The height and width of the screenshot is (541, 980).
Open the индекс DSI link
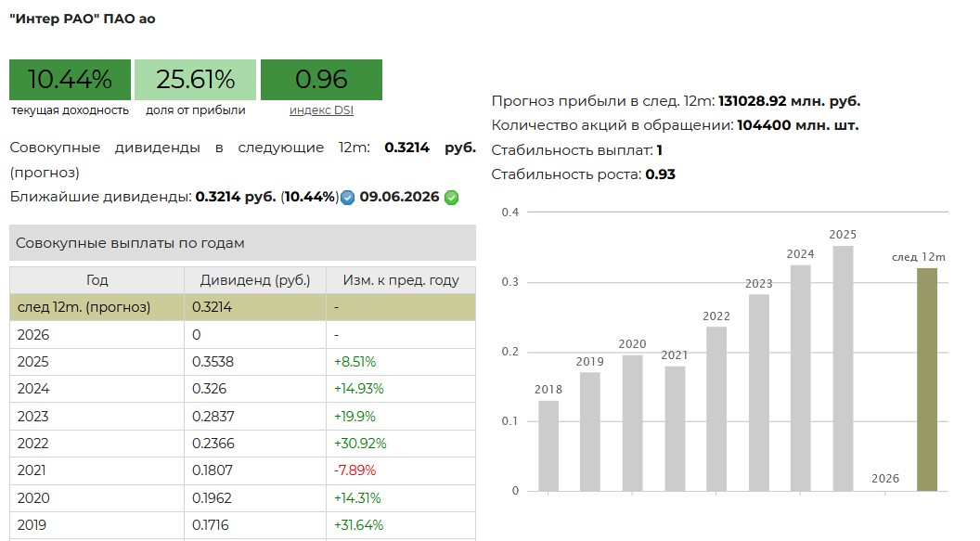[321, 110]
